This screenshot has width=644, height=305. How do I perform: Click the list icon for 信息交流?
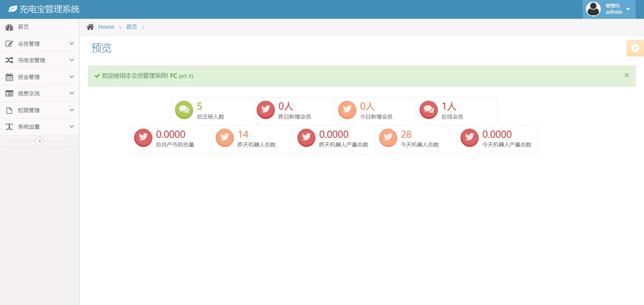(x=9, y=93)
